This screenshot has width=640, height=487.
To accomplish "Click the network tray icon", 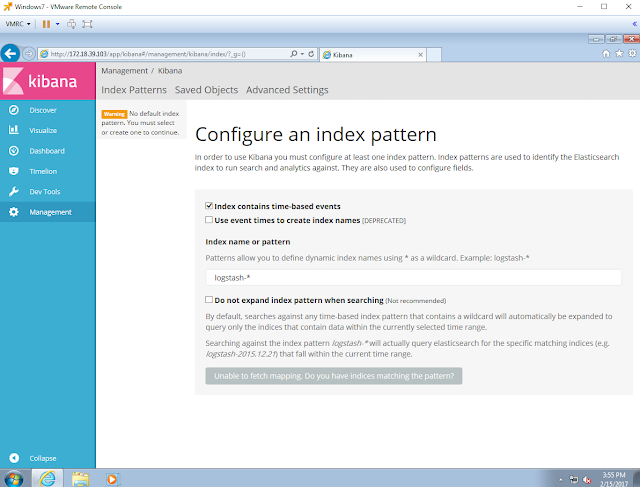I will (573, 480).
